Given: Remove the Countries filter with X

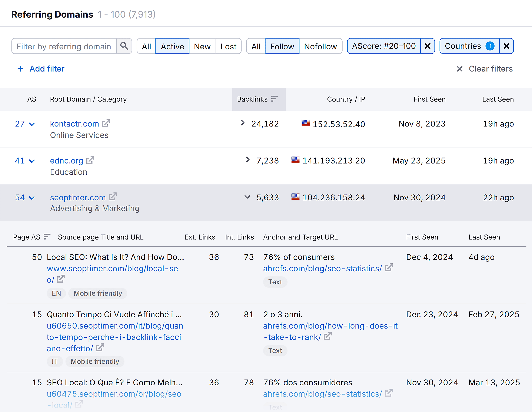Looking at the screenshot, I should tap(506, 46).
